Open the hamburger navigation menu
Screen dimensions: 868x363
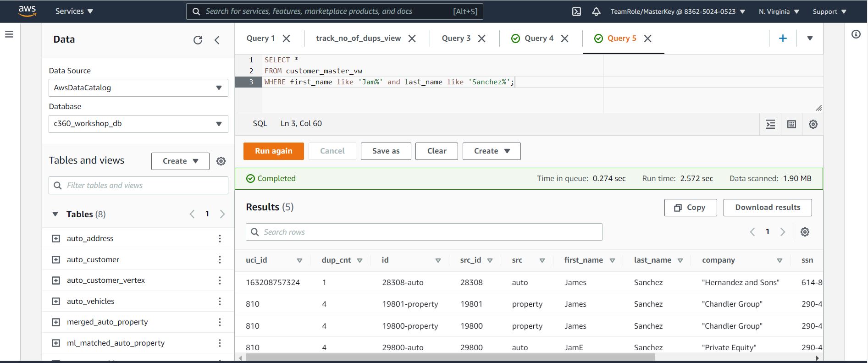click(x=9, y=34)
